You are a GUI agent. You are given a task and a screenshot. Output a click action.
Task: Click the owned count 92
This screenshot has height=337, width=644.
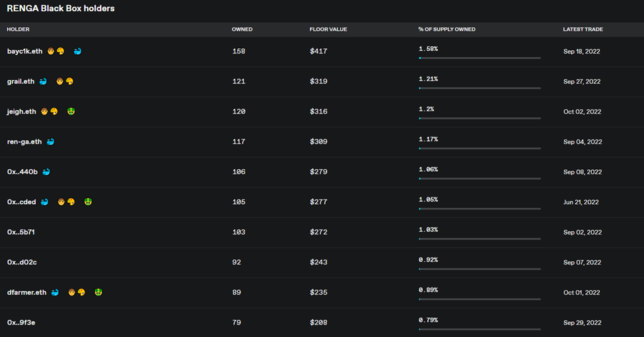pos(236,262)
